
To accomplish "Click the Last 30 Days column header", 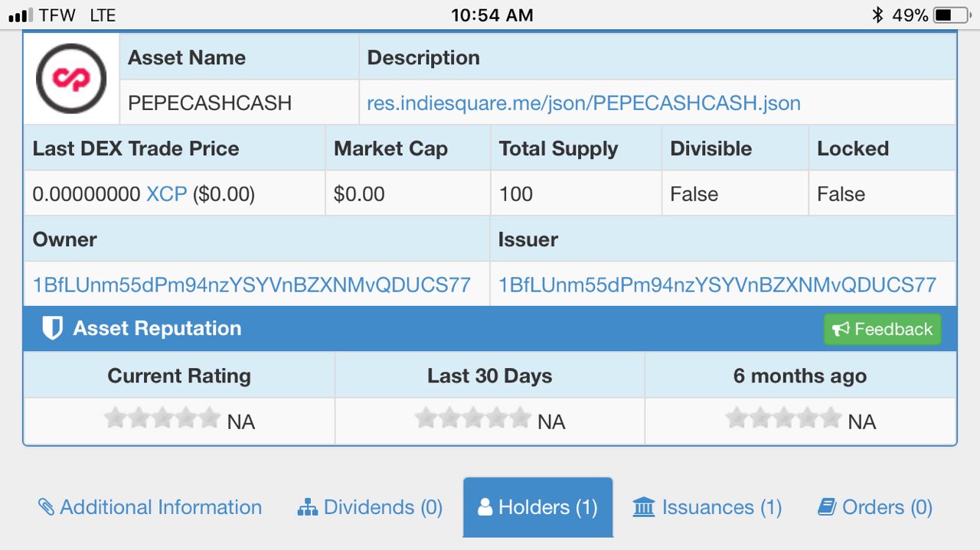I will [490, 376].
